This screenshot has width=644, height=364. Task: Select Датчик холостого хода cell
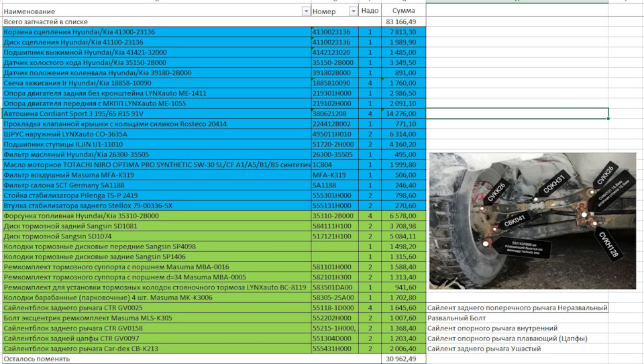[x=156, y=62]
